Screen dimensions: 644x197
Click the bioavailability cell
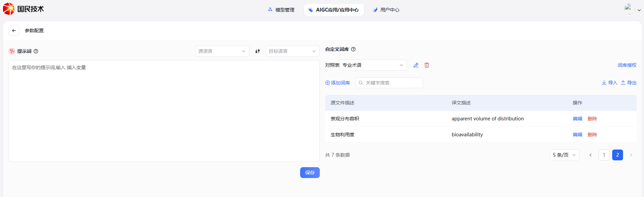[467, 135]
